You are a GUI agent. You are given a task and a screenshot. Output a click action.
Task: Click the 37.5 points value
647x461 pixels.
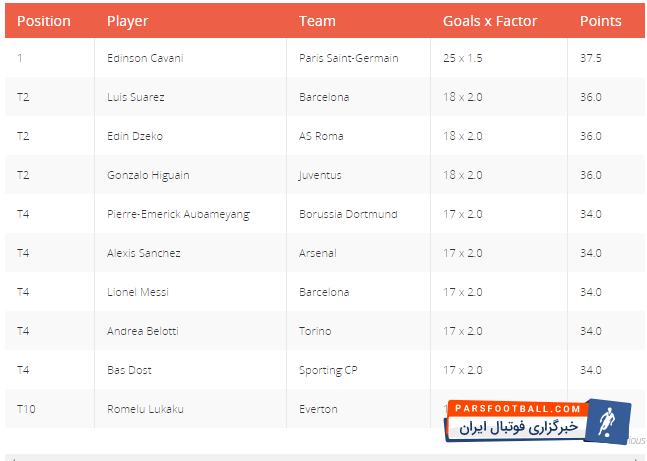[x=590, y=58]
